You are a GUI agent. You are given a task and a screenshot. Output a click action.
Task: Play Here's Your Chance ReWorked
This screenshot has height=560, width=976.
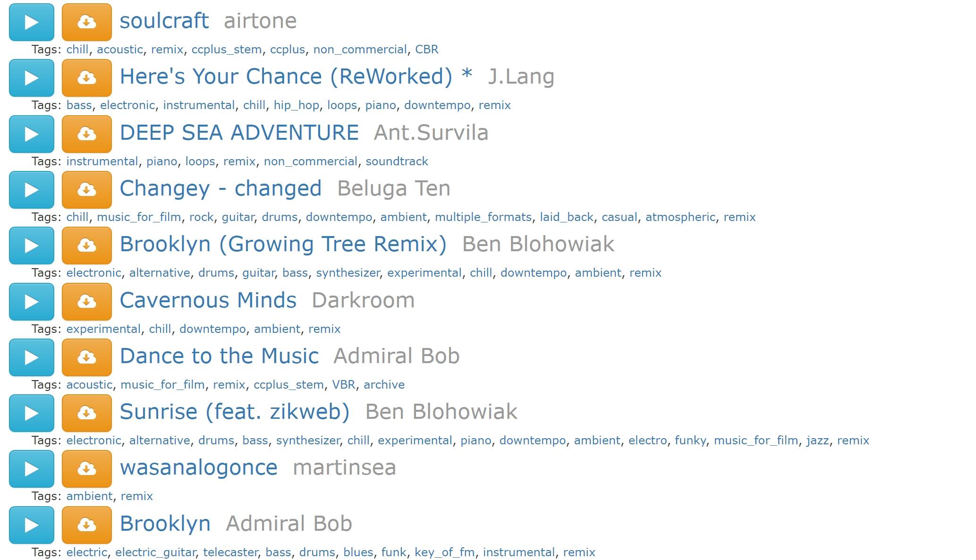click(32, 76)
